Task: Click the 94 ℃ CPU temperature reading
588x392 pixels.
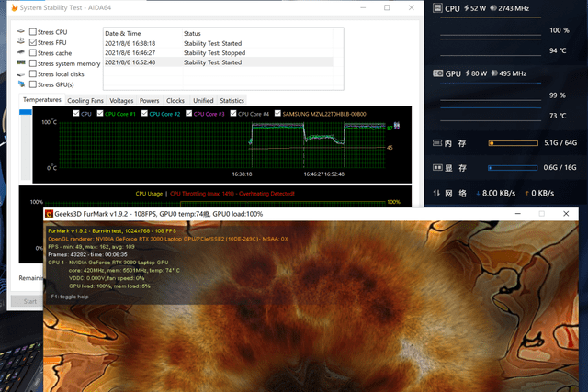Action: click(x=558, y=50)
